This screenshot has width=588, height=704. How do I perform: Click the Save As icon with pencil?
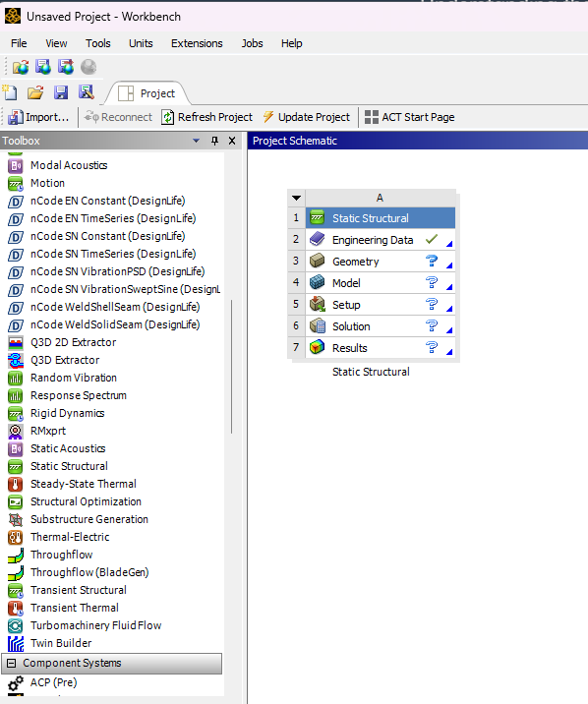(86, 92)
